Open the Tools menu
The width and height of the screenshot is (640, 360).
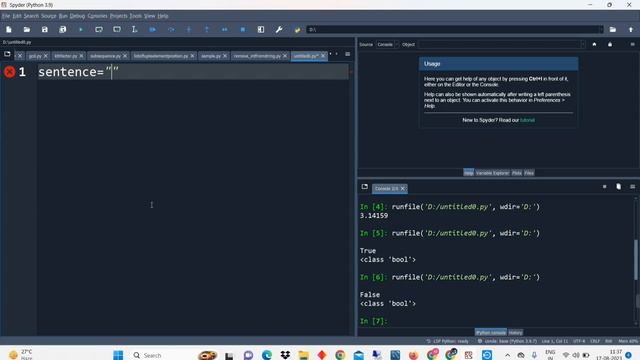(x=136, y=16)
